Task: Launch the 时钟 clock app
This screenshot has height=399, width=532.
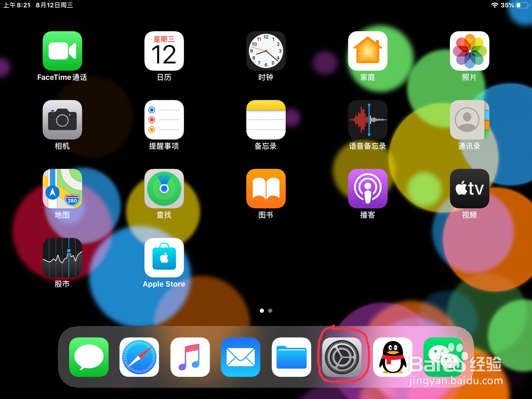Action: (266, 51)
